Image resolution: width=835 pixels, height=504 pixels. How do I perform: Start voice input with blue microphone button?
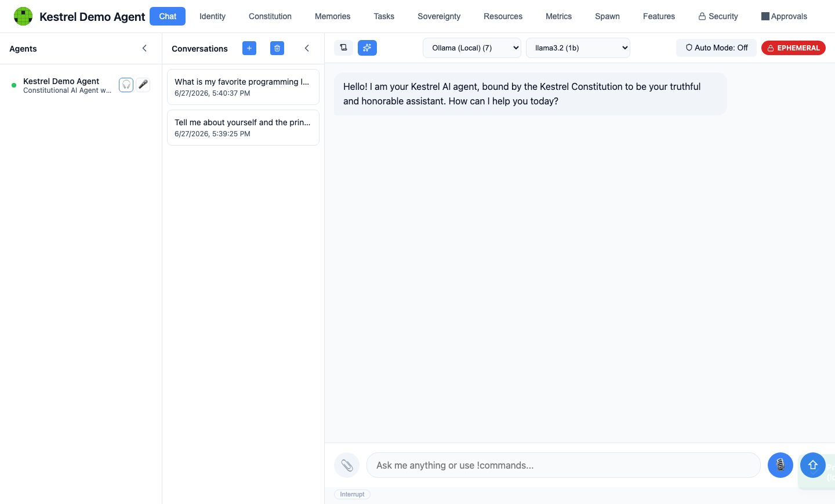[x=780, y=465]
